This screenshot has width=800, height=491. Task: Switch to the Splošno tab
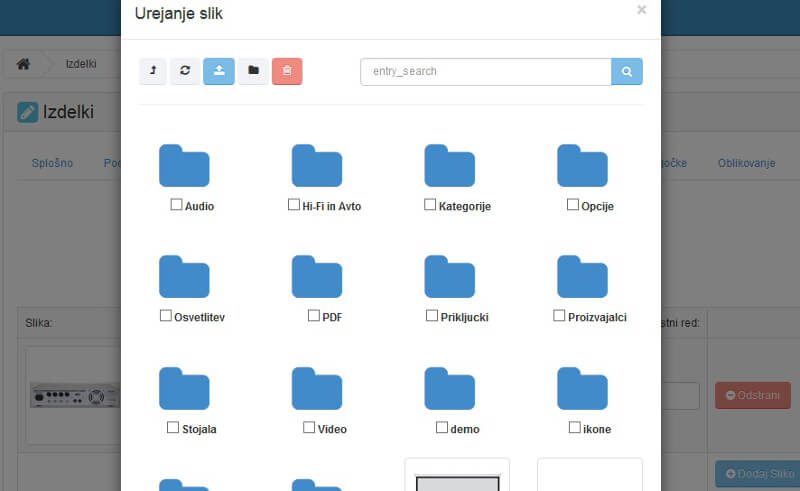(52, 163)
